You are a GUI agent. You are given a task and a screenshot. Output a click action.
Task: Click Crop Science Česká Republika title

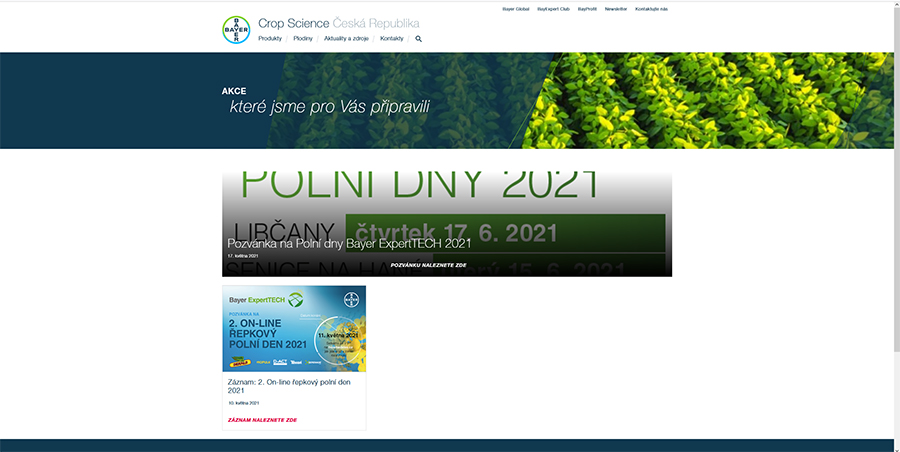click(339, 23)
